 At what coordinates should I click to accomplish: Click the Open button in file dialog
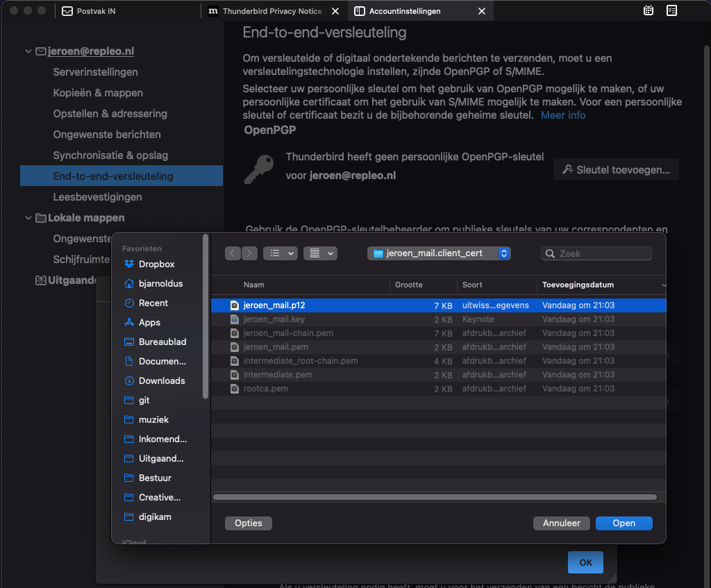coord(624,523)
